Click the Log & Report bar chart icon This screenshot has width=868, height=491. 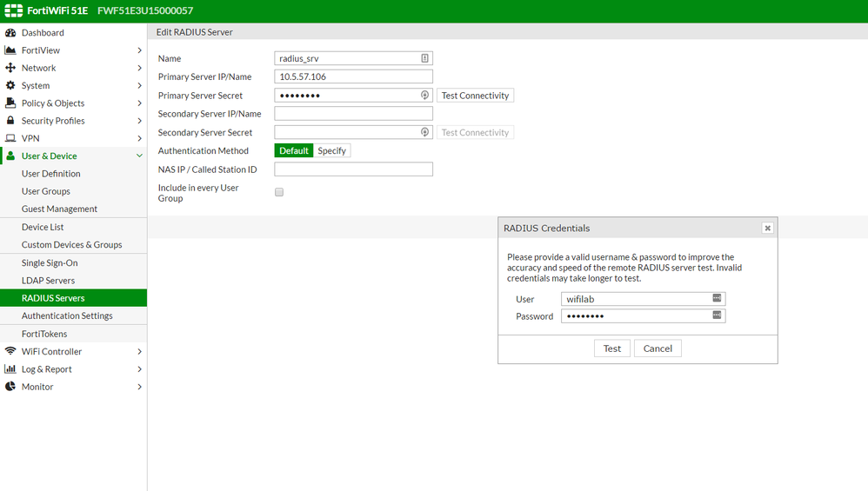click(10, 368)
